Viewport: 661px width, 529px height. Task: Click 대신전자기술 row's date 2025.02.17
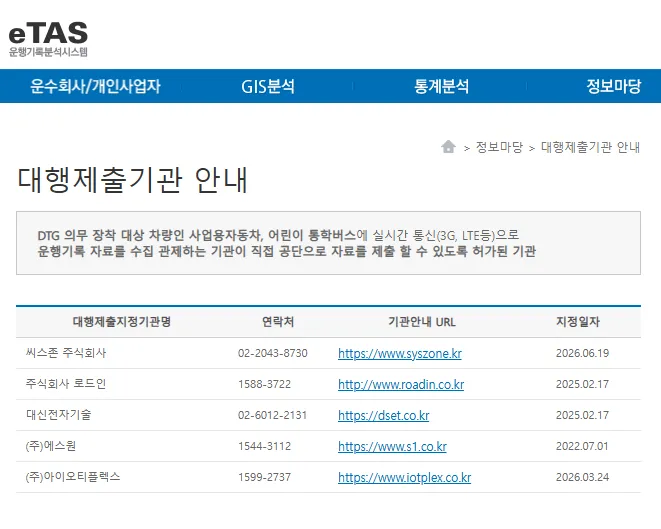tap(583, 415)
